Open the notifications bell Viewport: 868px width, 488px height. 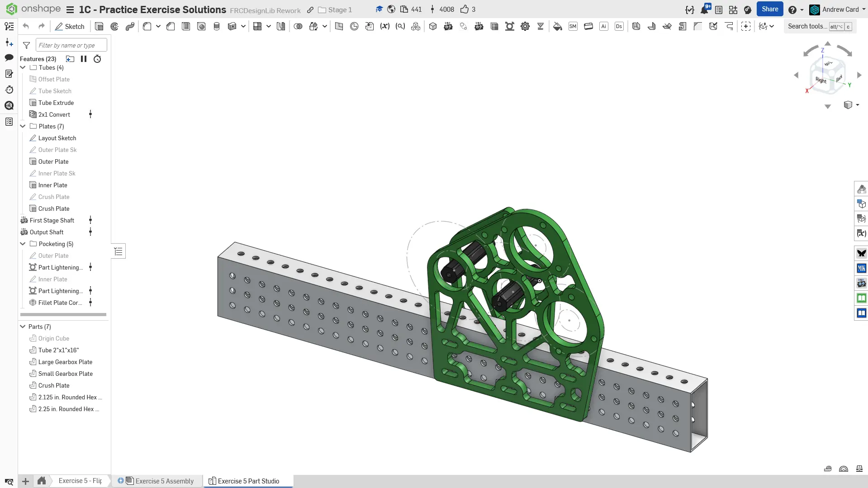click(x=704, y=9)
